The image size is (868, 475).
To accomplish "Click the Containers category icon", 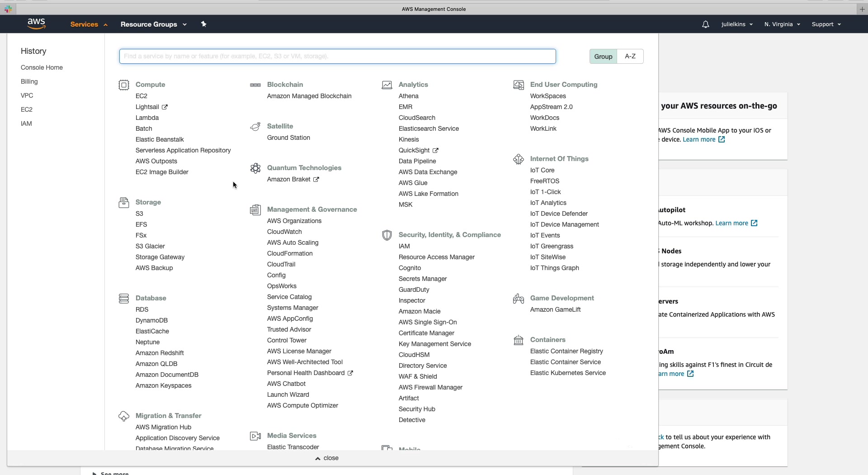I will (519, 340).
